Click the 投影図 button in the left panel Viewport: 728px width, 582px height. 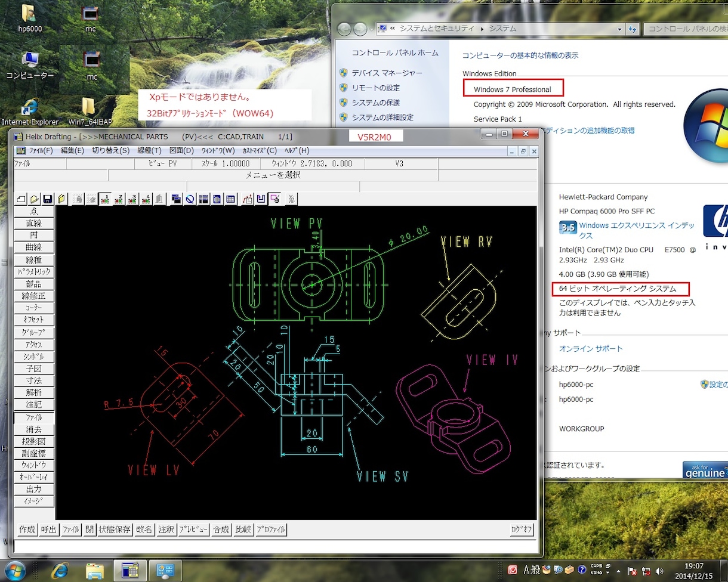pos(34,442)
